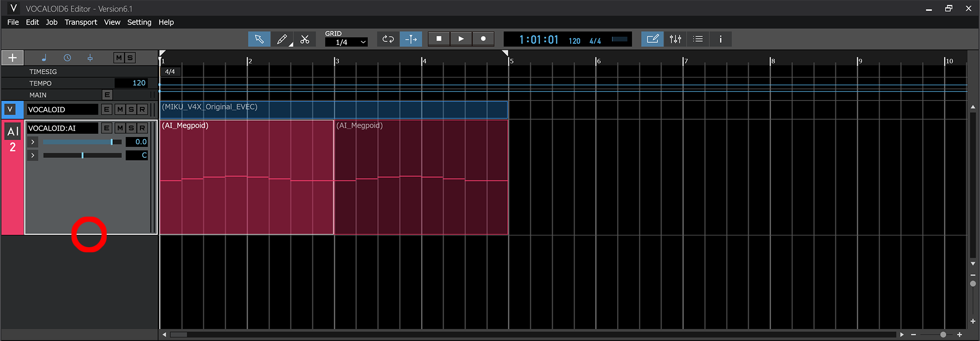The image size is (980, 341).
Task: Edit the tempo value 120 in track list
Action: point(131,83)
